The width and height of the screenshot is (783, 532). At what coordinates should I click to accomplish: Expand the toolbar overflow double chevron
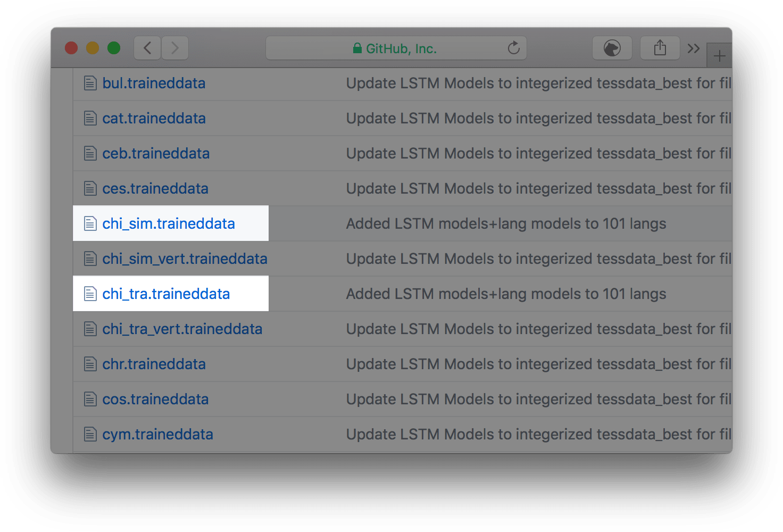point(693,49)
